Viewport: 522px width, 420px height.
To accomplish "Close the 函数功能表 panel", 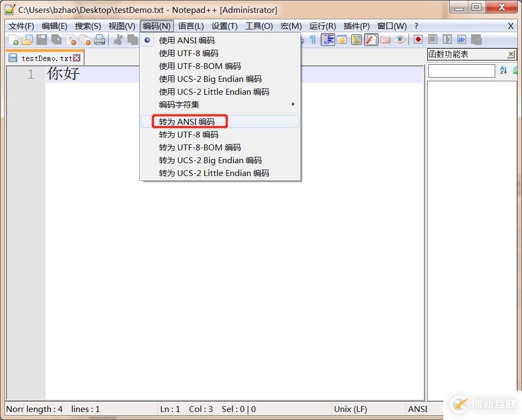I will pos(511,54).
